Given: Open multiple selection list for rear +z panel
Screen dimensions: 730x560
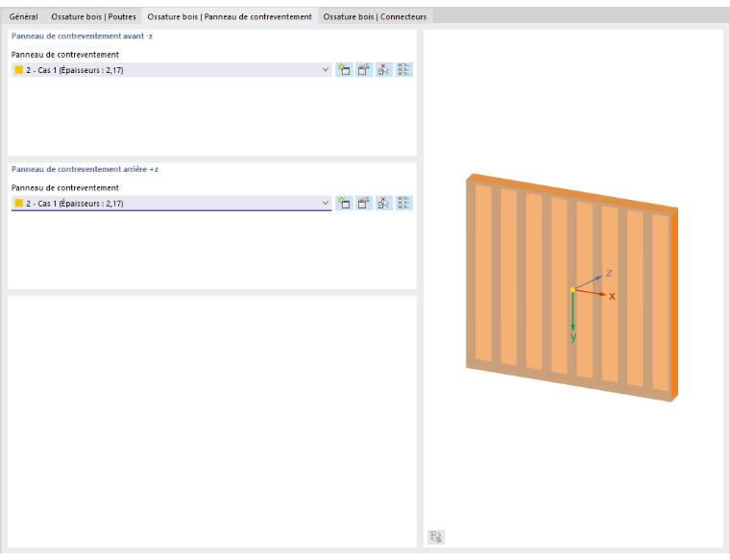Looking at the screenshot, I should [403, 203].
